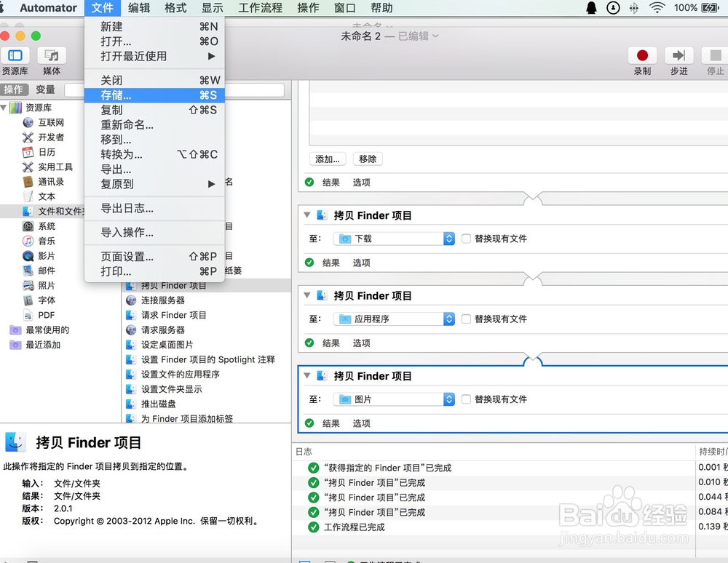Choose 打印… from the File menu

coord(154,271)
